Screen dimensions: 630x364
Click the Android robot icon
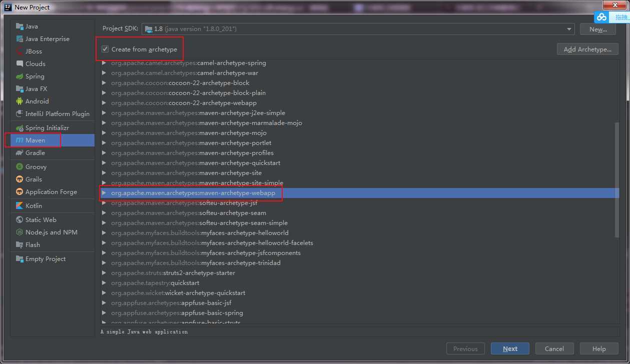pyautogui.click(x=20, y=101)
